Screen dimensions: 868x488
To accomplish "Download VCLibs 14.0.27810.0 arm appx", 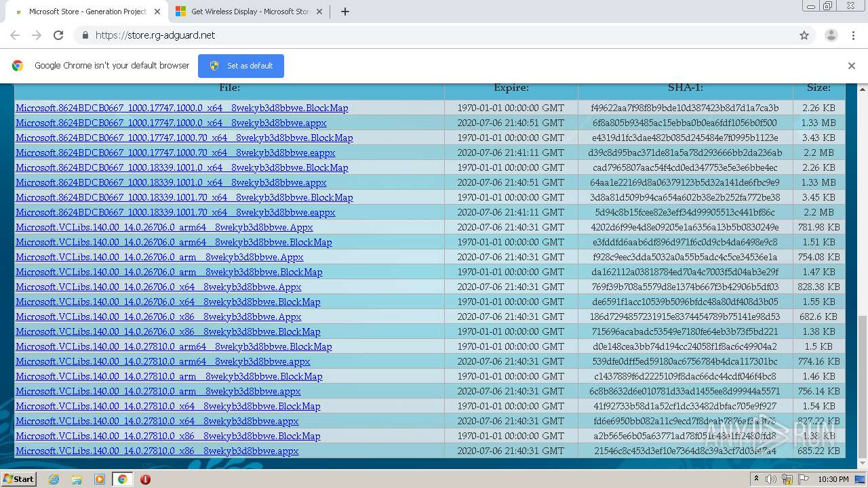I will click(x=158, y=391).
